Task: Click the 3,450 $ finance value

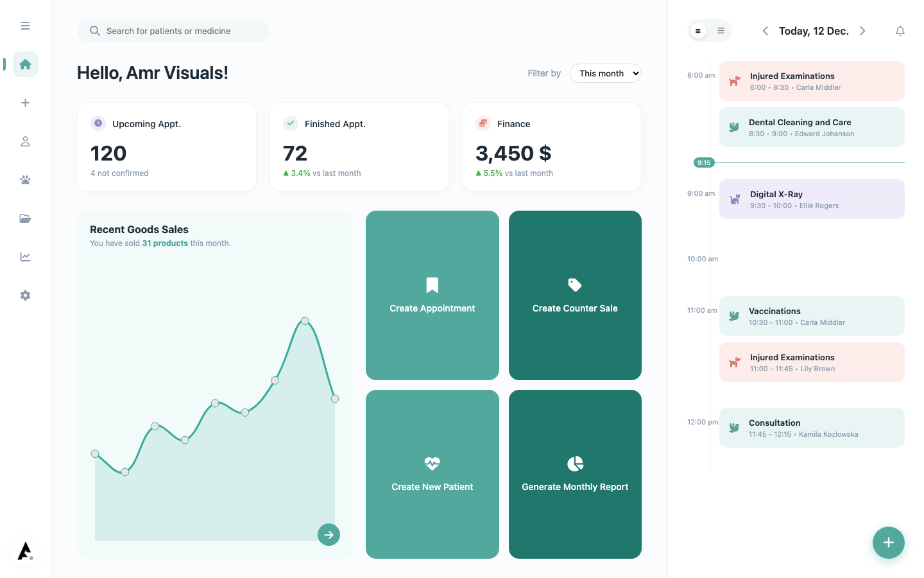Action: (513, 153)
